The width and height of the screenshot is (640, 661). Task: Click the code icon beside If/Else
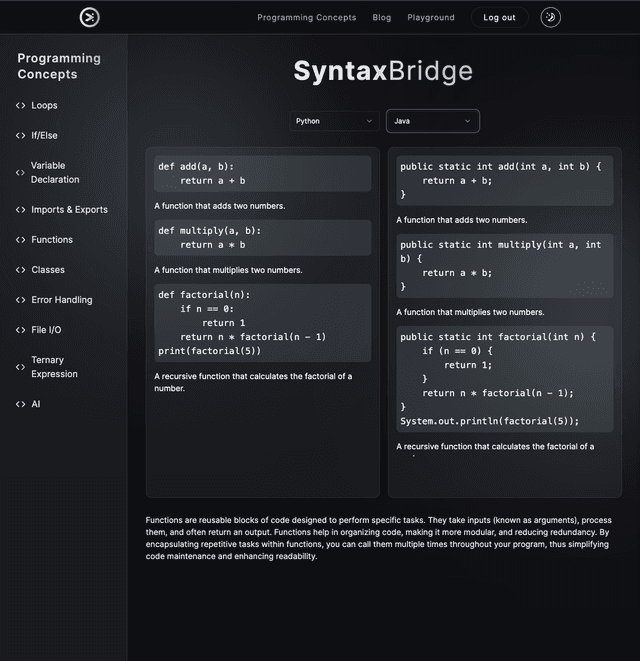point(21,135)
